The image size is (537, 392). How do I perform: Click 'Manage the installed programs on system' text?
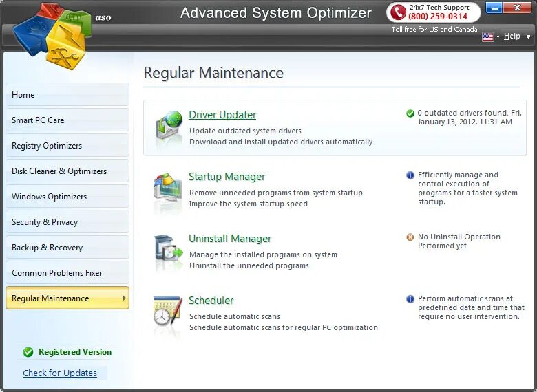pos(264,255)
